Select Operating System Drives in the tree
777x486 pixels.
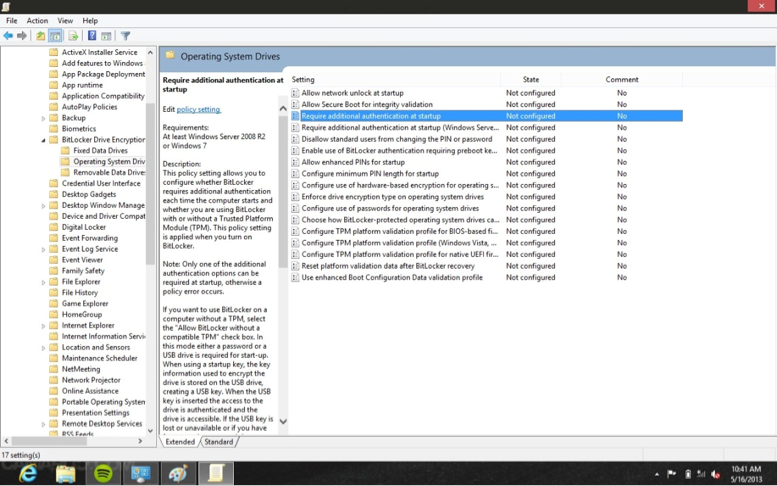[x=109, y=161]
